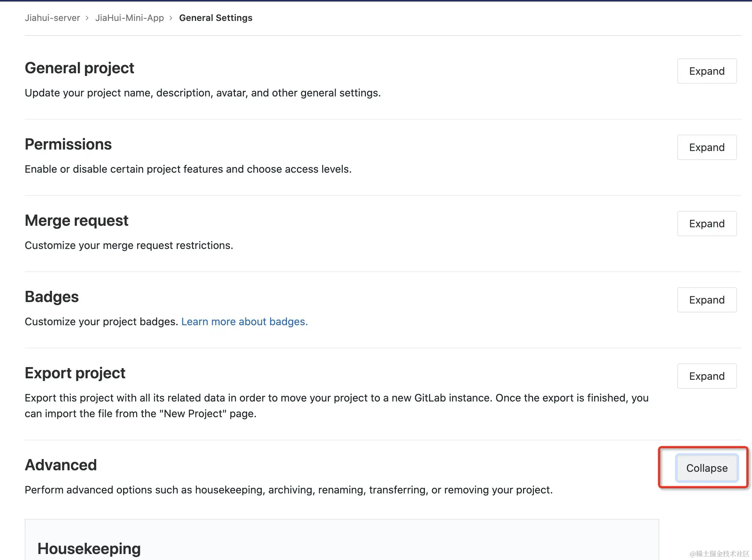
Task: Click the Export project heading
Action: (75, 373)
